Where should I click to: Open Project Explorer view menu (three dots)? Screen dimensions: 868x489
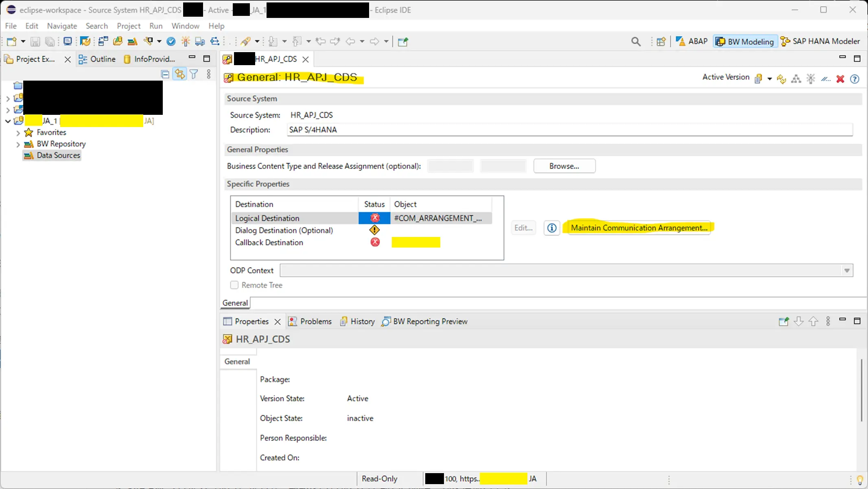click(x=209, y=74)
